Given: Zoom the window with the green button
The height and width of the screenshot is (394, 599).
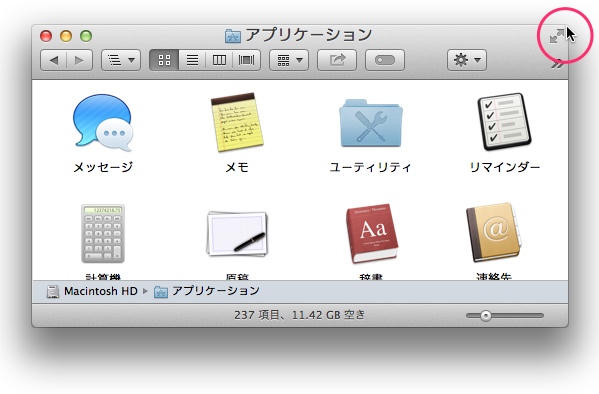Looking at the screenshot, I should click(x=86, y=36).
